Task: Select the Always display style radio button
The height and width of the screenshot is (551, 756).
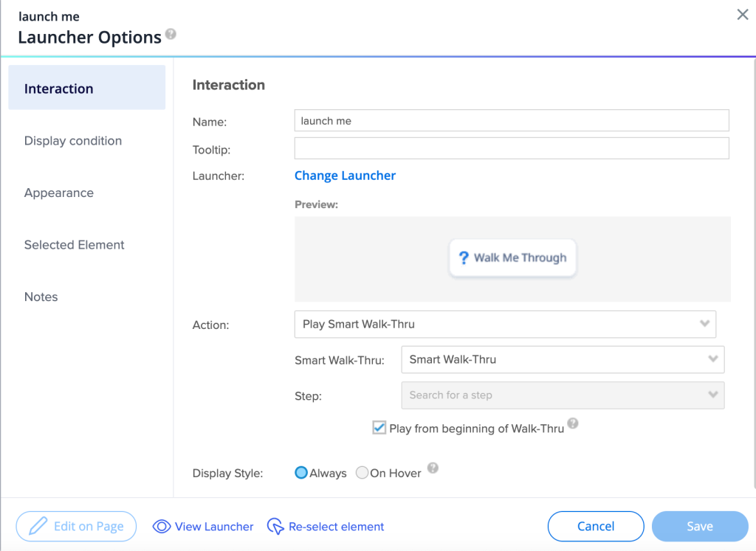Action: [301, 473]
